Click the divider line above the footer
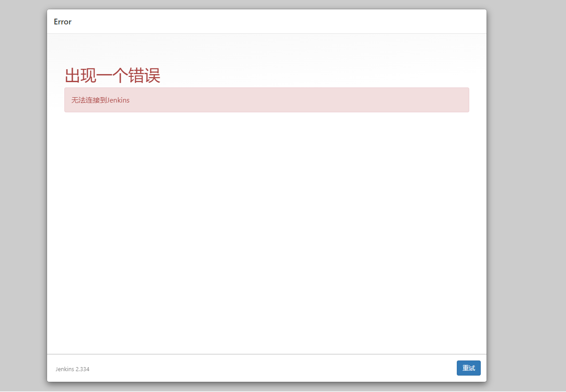Screen dimensions: 566x392 click(266, 354)
